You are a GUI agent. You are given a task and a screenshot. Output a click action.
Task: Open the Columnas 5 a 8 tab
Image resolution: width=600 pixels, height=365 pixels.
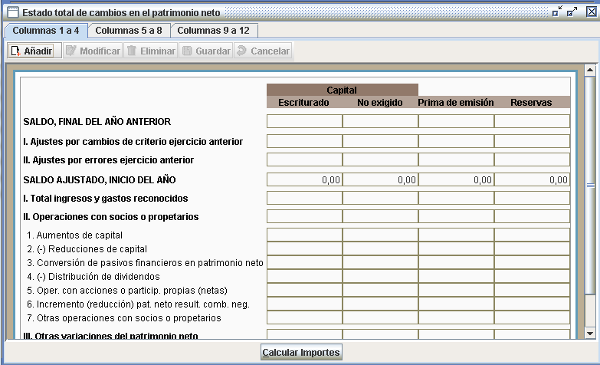[129, 31]
